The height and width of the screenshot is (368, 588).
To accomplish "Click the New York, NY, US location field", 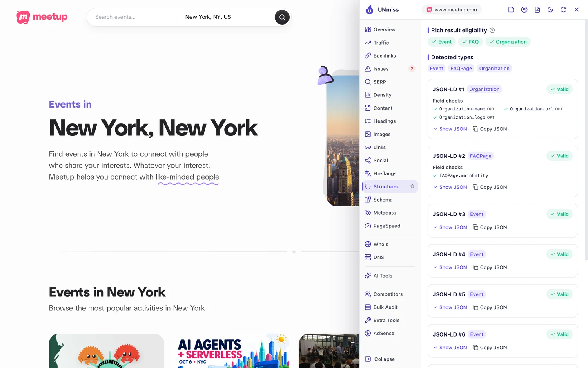I will [x=227, y=17].
